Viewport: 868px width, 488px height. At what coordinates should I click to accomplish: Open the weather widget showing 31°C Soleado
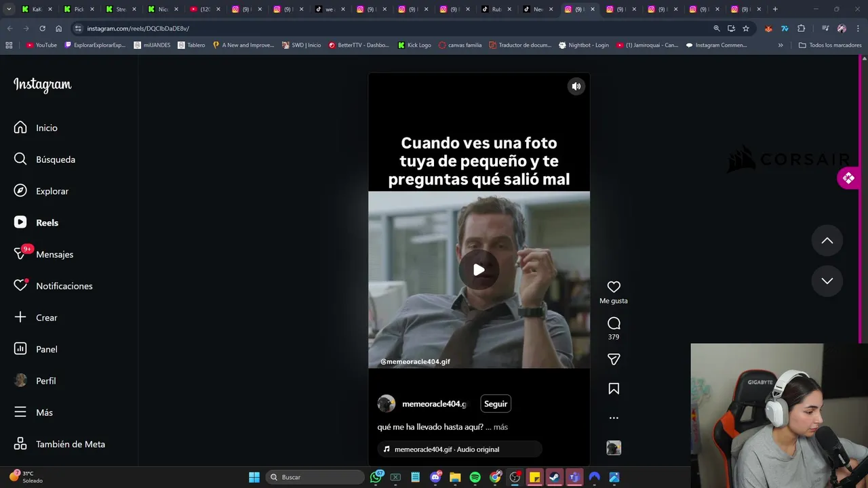tap(27, 477)
